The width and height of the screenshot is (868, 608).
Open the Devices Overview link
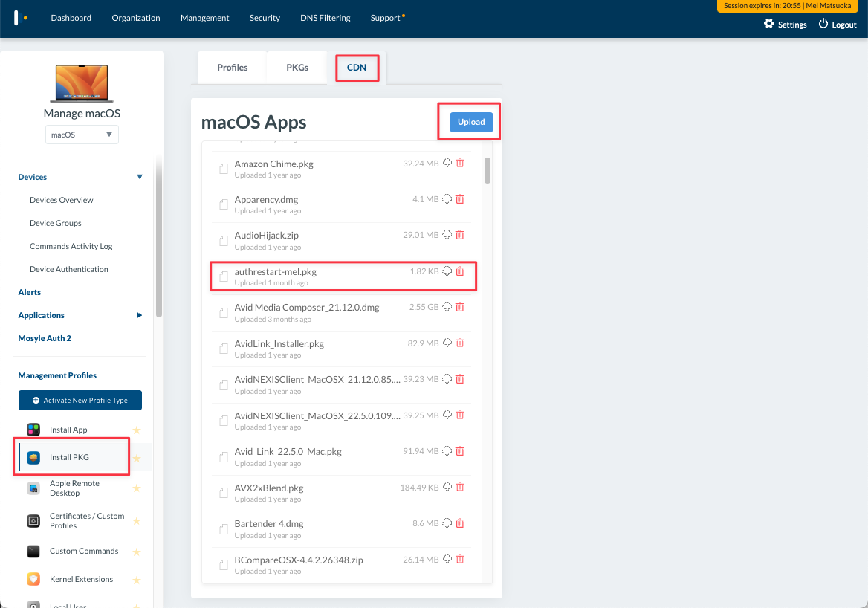click(x=62, y=200)
